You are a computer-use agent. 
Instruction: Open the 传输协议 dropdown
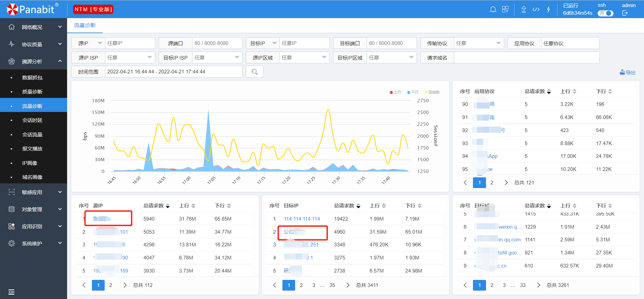point(479,43)
